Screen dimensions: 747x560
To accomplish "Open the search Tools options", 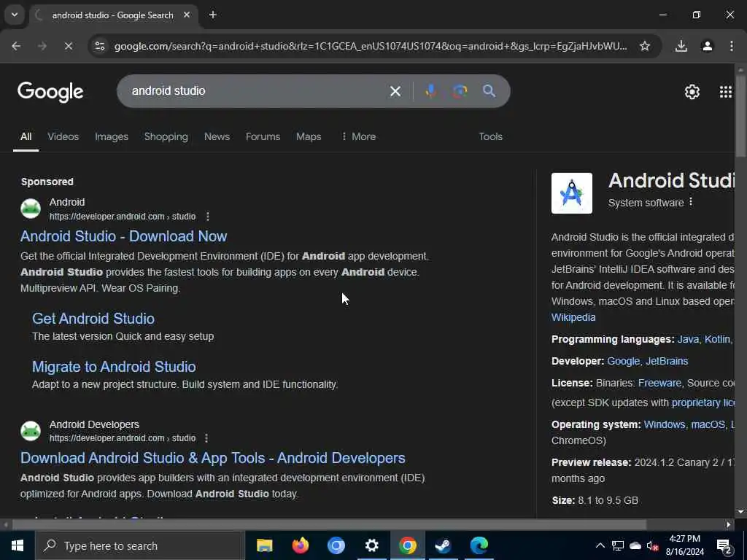I will click(x=490, y=136).
